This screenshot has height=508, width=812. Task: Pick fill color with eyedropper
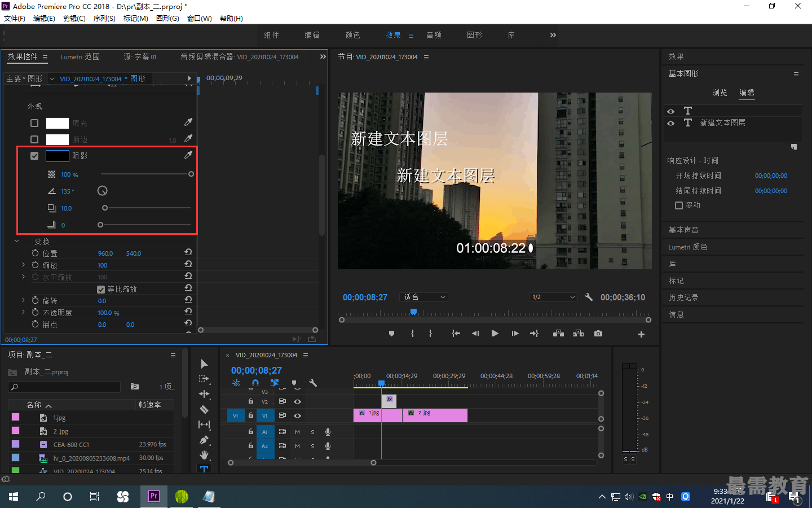pyautogui.click(x=188, y=122)
